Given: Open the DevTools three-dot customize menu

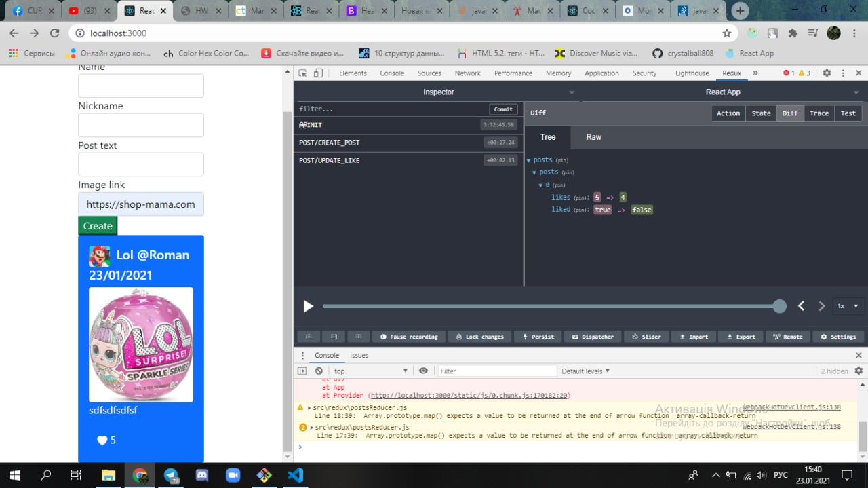Looking at the screenshot, I should click(x=843, y=73).
